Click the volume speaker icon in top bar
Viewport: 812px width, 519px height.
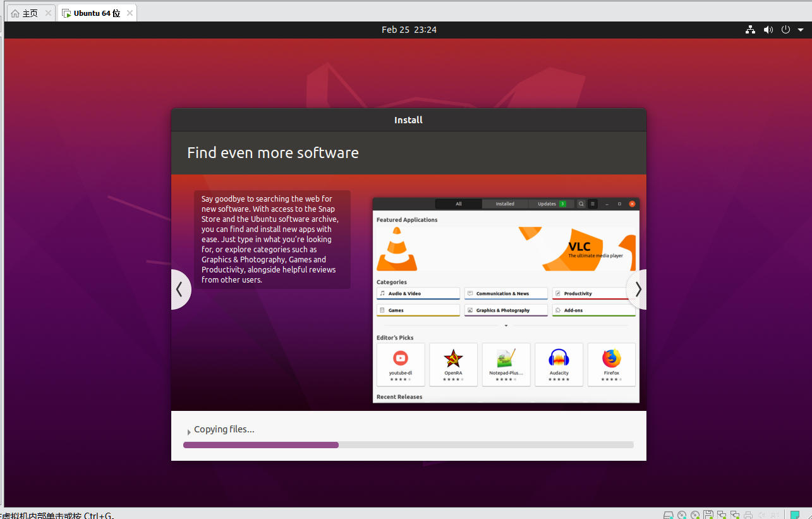[x=768, y=30]
